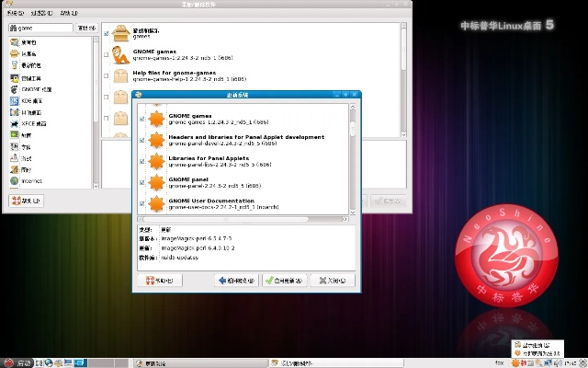The height and width of the screenshot is (368, 588).
Task: Click the orange star icon for GNOME panel update
Action: point(156,183)
